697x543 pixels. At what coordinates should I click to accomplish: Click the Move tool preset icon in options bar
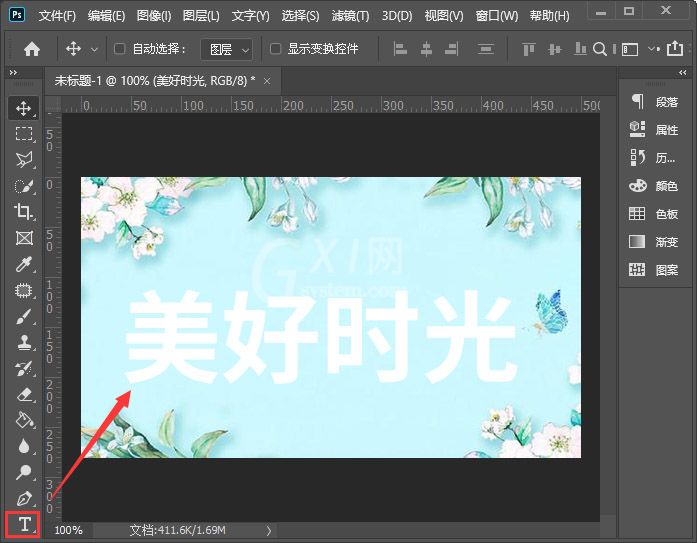coord(73,48)
